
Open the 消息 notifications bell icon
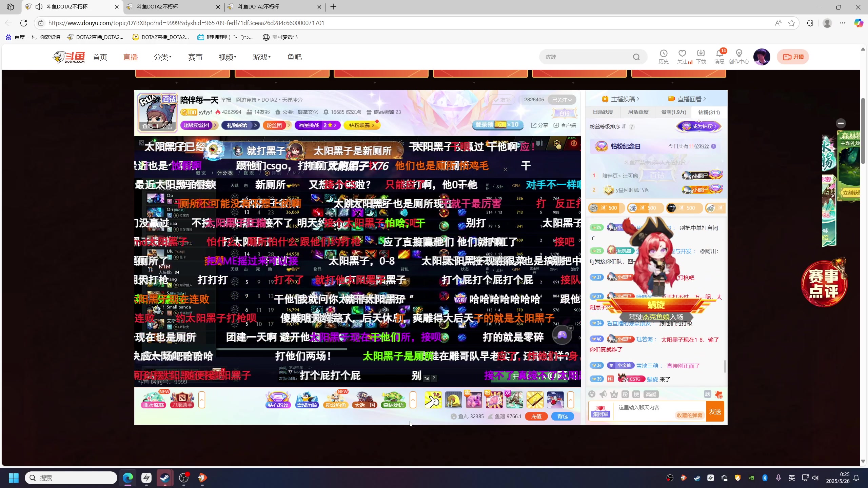coord(719,57)
